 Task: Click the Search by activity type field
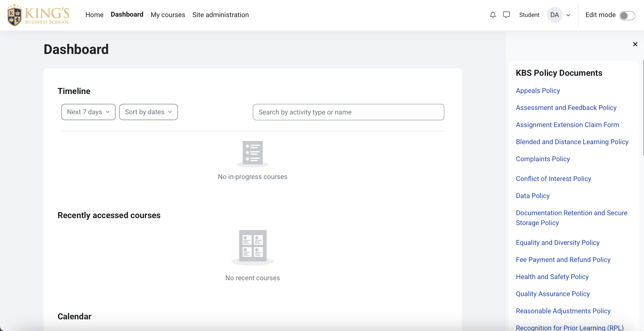tap(348, 112)
